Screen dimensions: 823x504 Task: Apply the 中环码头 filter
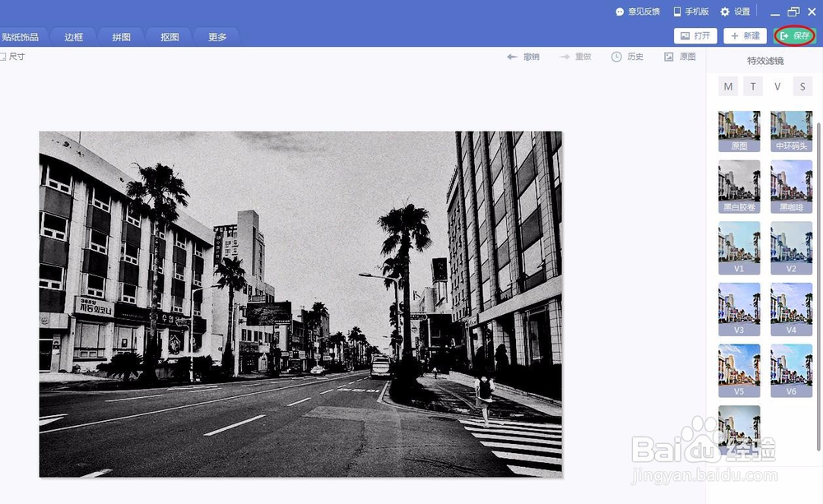(791, 132)
